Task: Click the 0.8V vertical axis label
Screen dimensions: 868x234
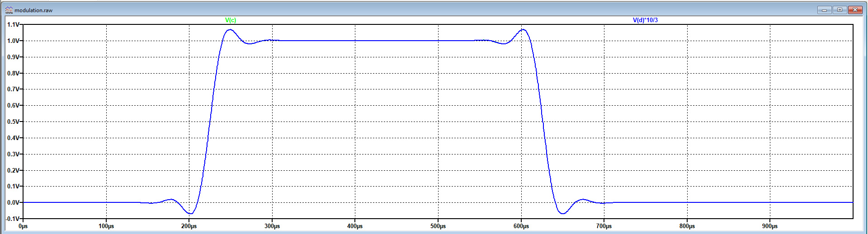Action: (13, 73)
